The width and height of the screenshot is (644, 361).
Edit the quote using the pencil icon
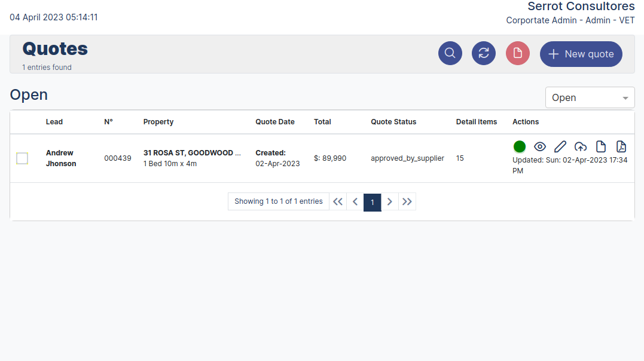560,146
